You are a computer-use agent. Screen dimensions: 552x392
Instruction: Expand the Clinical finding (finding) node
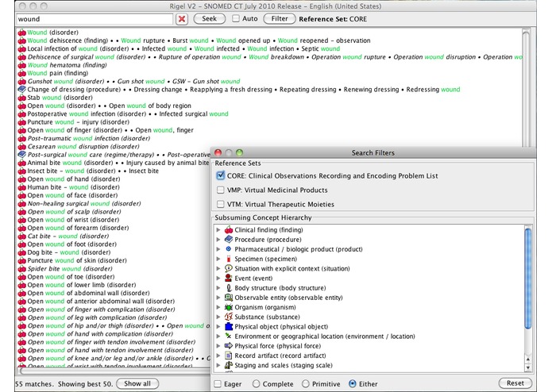point(218,230)
